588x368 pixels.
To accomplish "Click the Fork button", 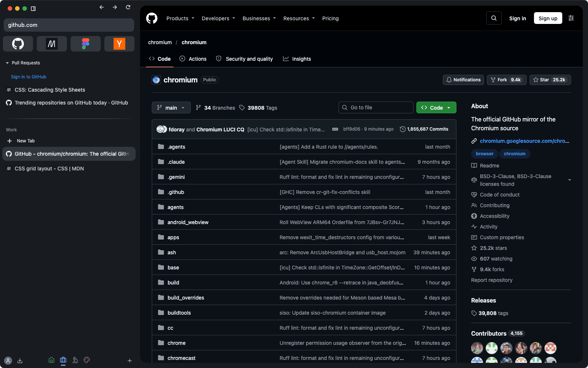I will [507, 80].
